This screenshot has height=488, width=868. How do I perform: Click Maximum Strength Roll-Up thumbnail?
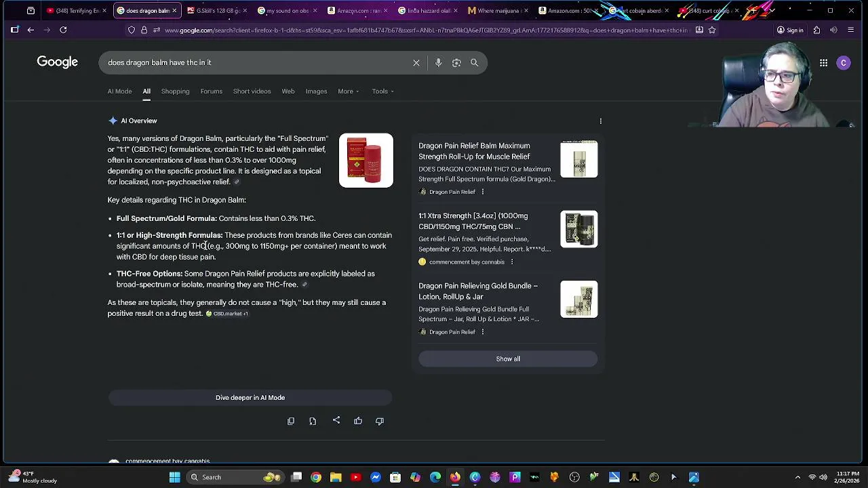coord(579,159)
